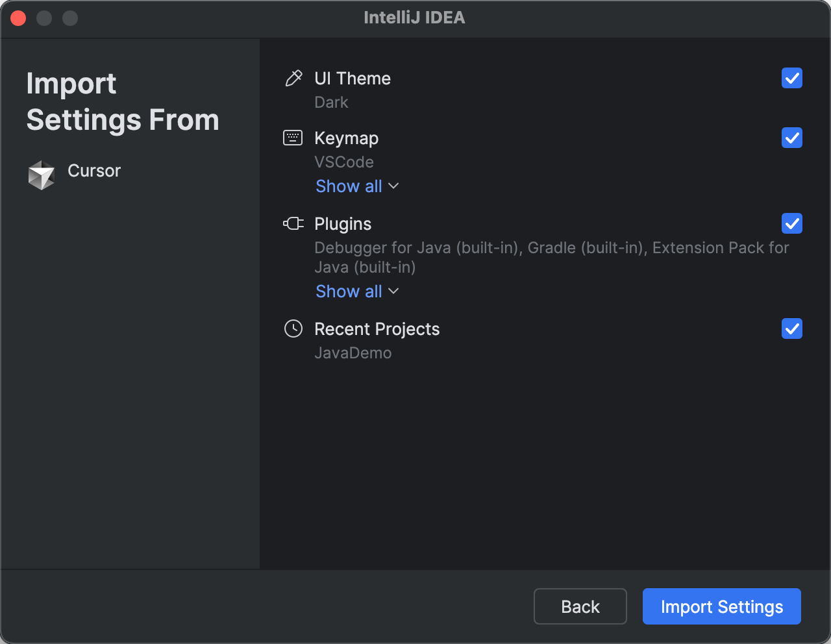Click the UI Theme pencil icon
831x644 pixels.
(293, 78)
